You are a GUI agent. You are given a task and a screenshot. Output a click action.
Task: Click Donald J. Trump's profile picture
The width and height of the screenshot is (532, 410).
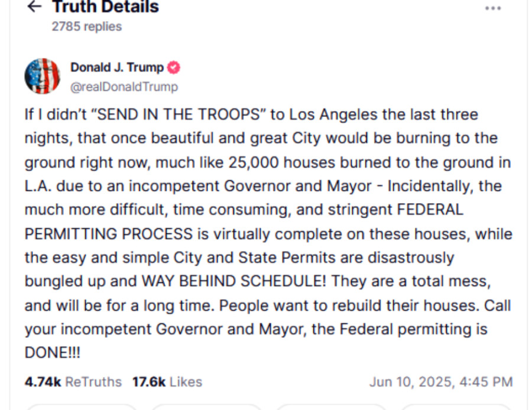pyautogui.click(x=42, y=76)
